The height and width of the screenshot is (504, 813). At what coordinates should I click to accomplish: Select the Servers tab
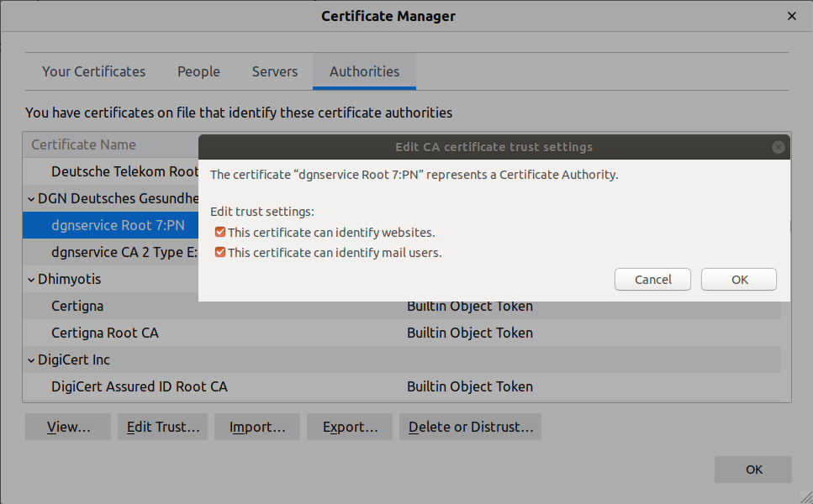coord(274,71)
